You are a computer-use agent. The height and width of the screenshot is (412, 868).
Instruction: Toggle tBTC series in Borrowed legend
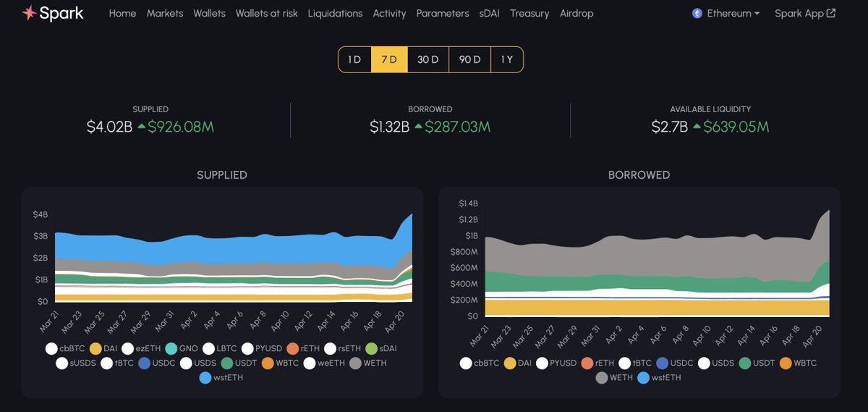[634, 363]
